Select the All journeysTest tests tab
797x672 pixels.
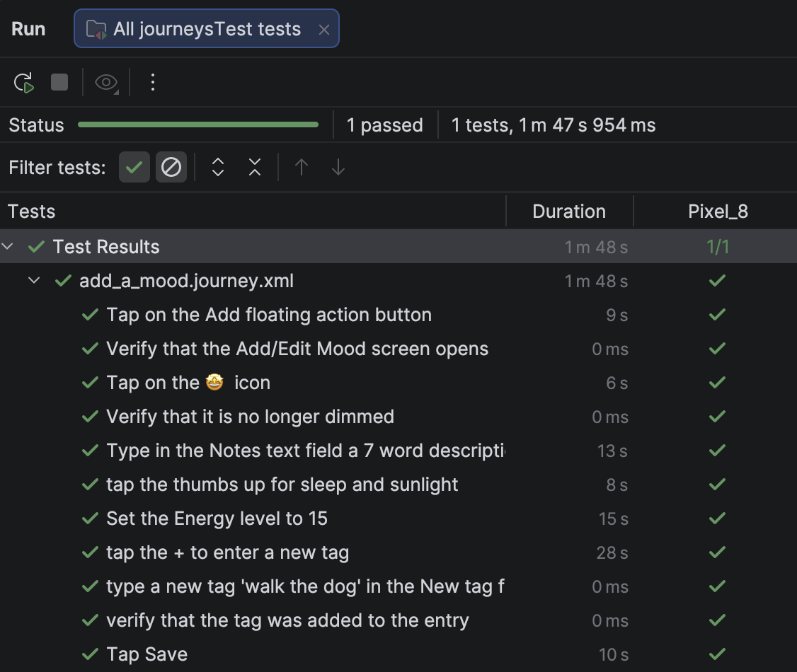pyautogui.click(x=205, y=28)
